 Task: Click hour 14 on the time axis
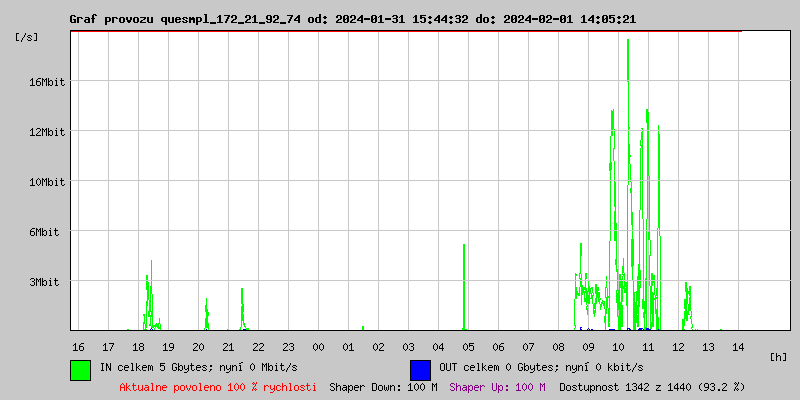[x=738, y=346]
